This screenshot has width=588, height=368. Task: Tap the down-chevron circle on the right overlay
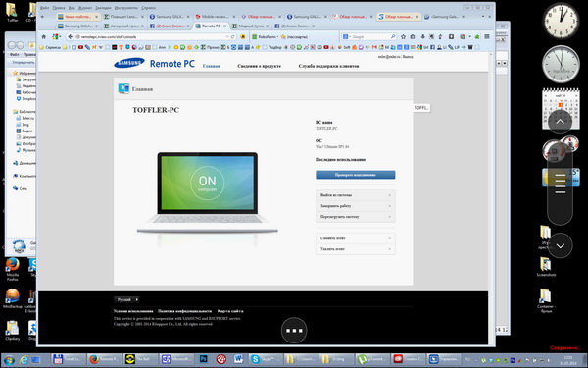coord(561,245)
